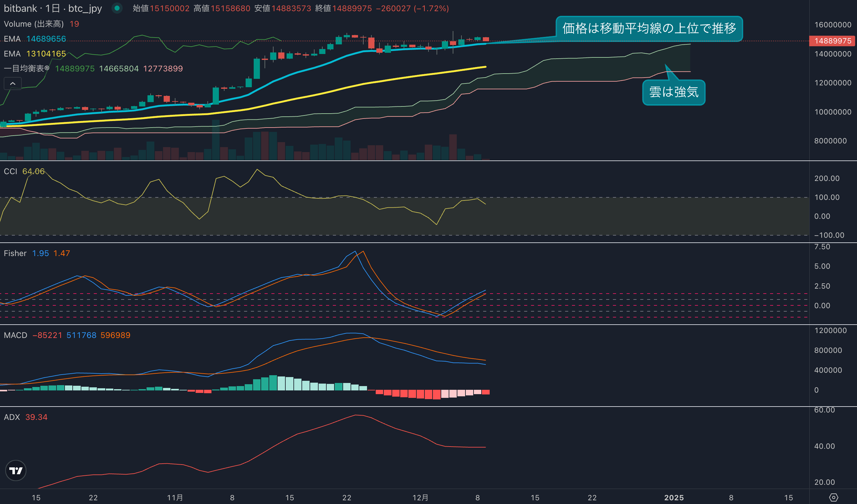Select the 価格は移動平均線の上位で推移 callout

649,29
